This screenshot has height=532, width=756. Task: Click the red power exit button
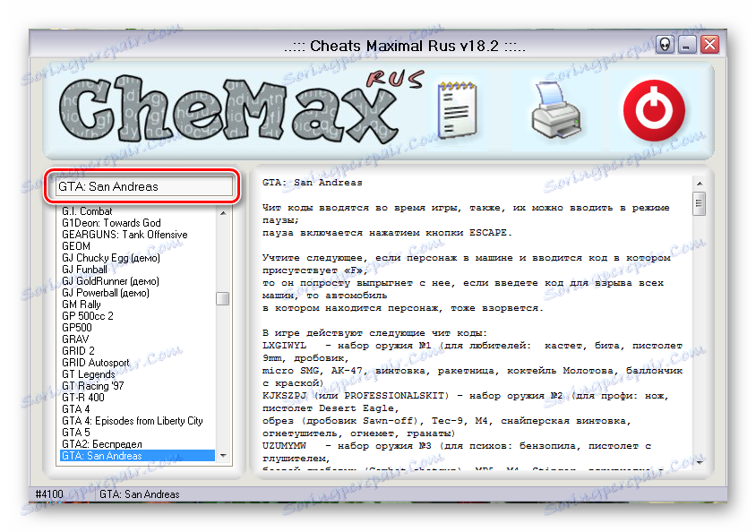654,110
